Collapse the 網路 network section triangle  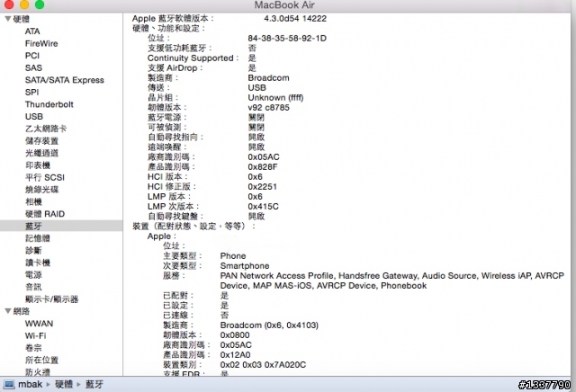[7, 311]
